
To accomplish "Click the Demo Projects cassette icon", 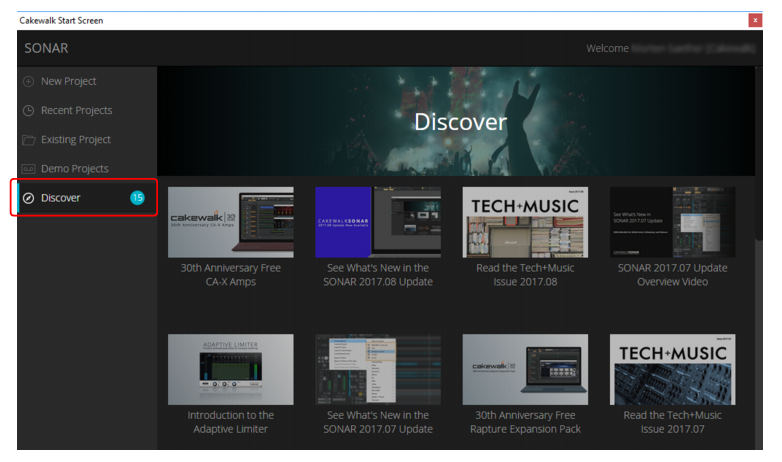I will pos(28,169).
